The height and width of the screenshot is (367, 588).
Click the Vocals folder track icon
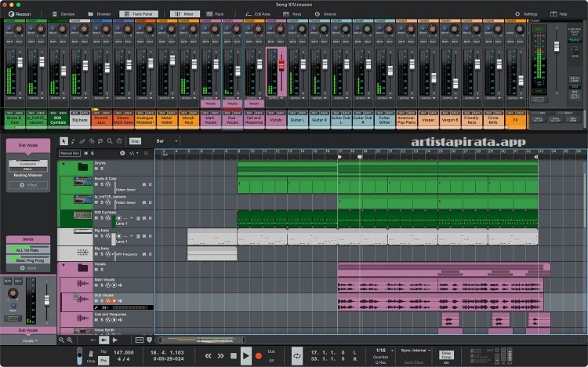click(x=83, y=267)
